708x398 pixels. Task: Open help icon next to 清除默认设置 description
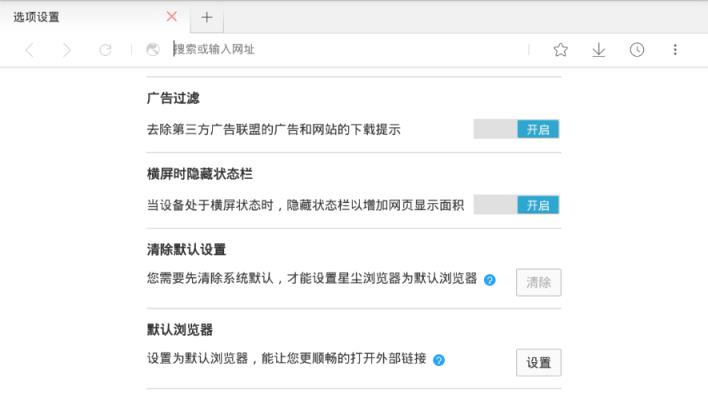pyautogui.click(x=489, y=280)
